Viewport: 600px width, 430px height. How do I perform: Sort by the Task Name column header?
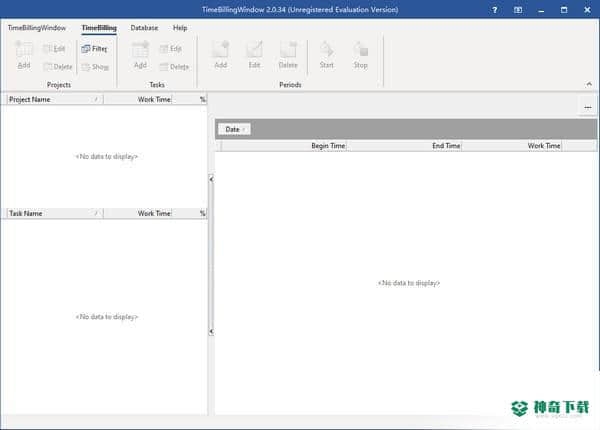click(x=55, y=213)
